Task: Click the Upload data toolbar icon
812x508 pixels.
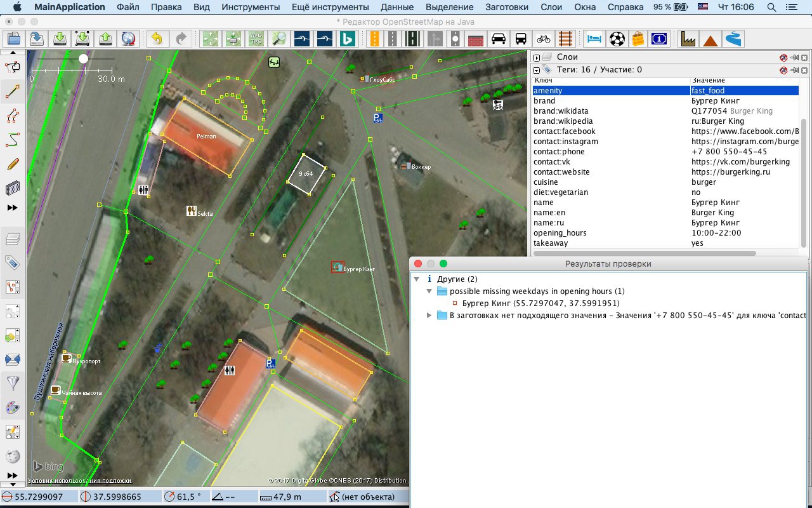Action: 106,39
